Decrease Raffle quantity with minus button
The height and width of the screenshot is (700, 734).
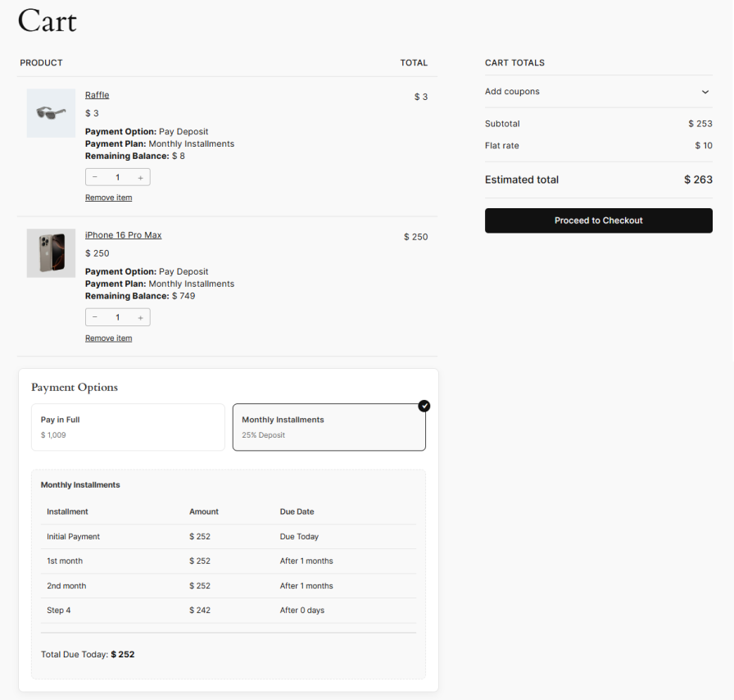pos(94,177)
